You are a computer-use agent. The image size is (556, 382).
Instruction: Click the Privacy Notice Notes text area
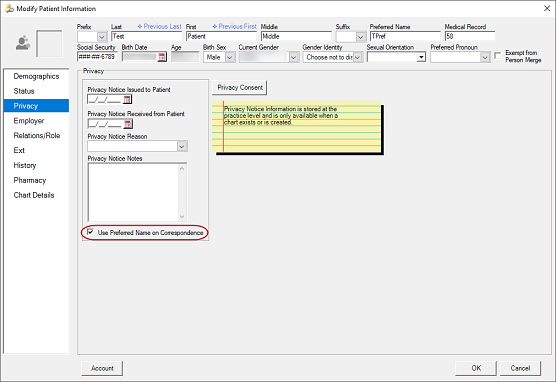[x=133, y=192]
